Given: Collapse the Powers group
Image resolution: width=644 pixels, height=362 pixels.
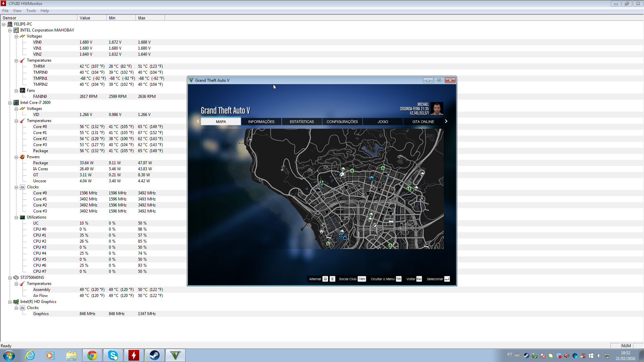Looking at the screenshot, I should [x=16, y=157].
